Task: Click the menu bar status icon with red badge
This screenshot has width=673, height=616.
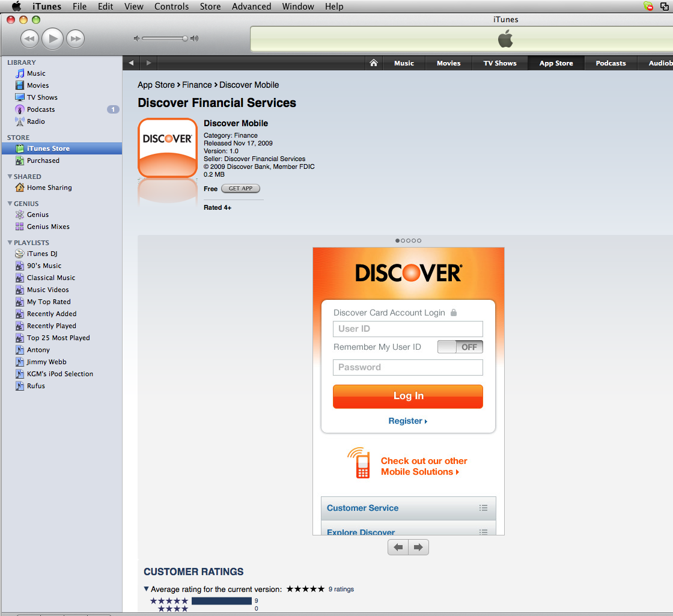Action: click(x=648, y=6)
